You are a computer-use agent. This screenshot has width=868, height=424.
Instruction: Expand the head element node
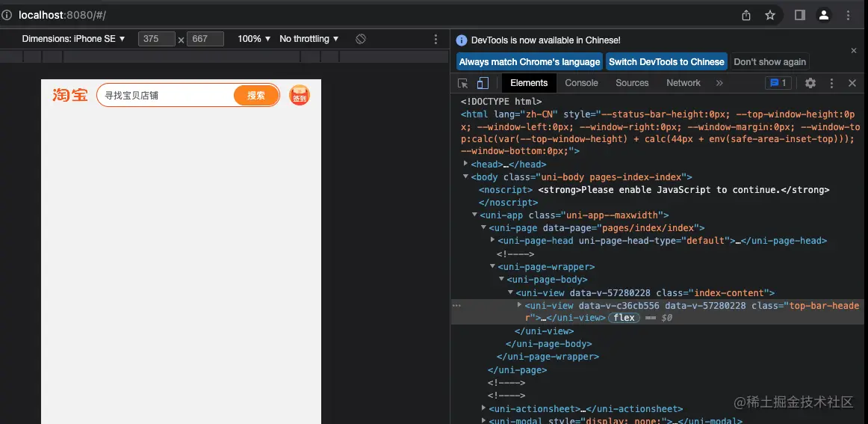click(x=465, y=164)
